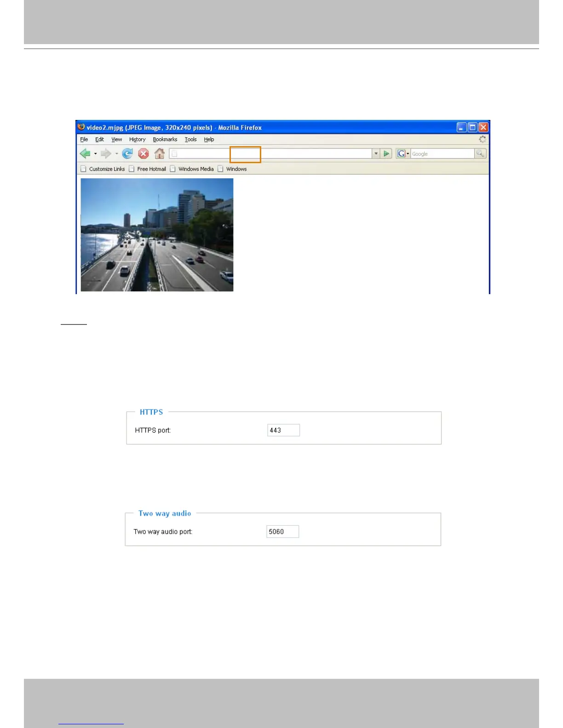
Task: Open the View menu
Action: pos(117,139)
